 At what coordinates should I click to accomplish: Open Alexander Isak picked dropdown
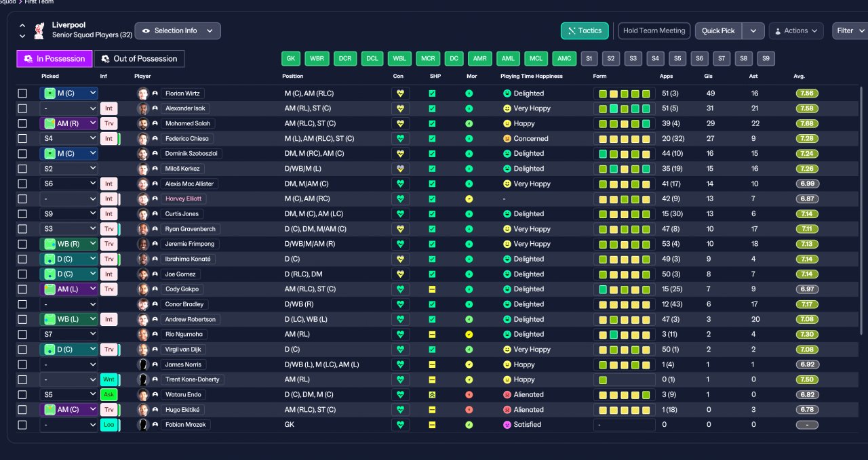click(68, 108)
